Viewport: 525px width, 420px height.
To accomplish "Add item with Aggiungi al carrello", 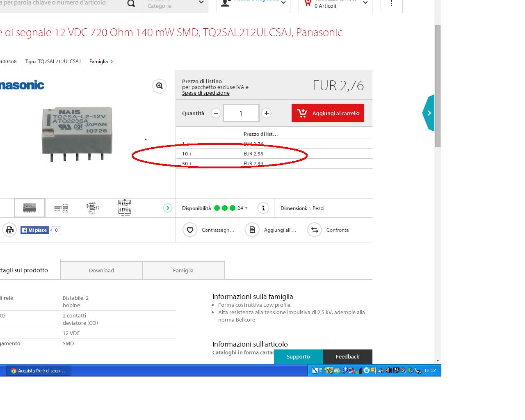I will (x=328, y=113).
